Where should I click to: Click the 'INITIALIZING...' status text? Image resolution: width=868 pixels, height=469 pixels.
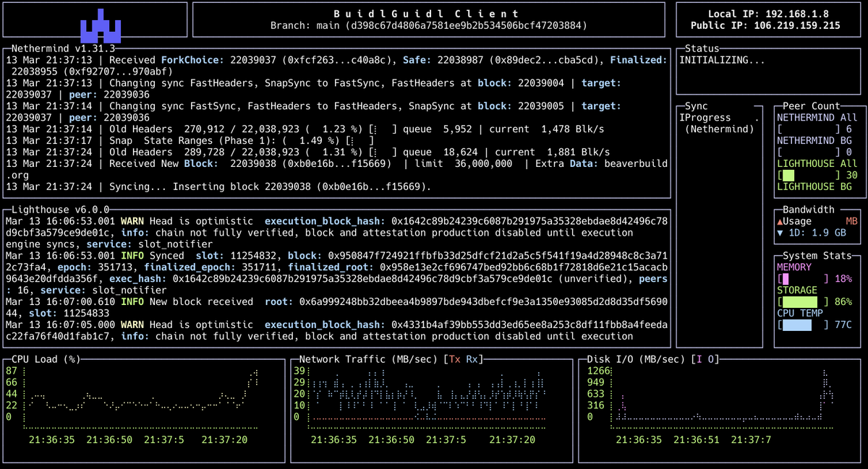point(722,60)
